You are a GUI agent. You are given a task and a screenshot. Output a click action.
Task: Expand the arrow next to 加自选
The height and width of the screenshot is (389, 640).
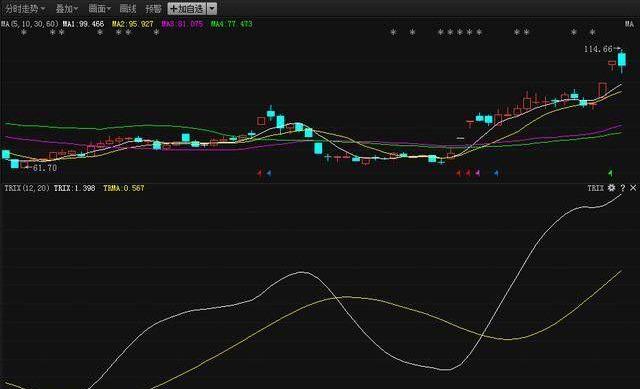coord(212,9)
